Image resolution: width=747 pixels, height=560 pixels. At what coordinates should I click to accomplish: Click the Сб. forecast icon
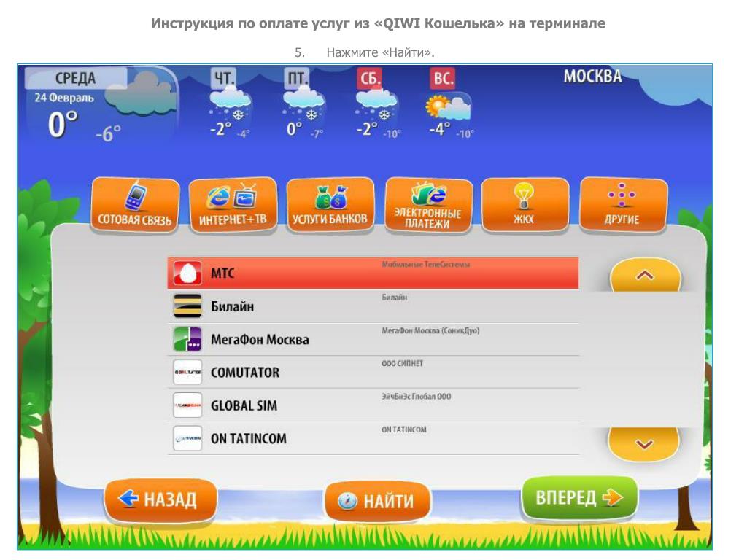point(377,104)
